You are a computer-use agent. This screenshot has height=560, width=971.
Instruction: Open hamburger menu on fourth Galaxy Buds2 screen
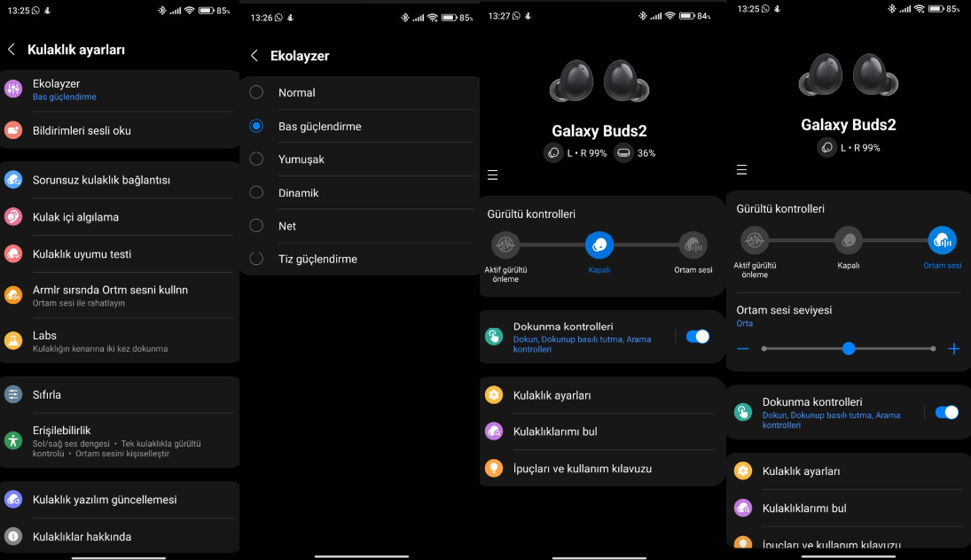click(741, 169)
